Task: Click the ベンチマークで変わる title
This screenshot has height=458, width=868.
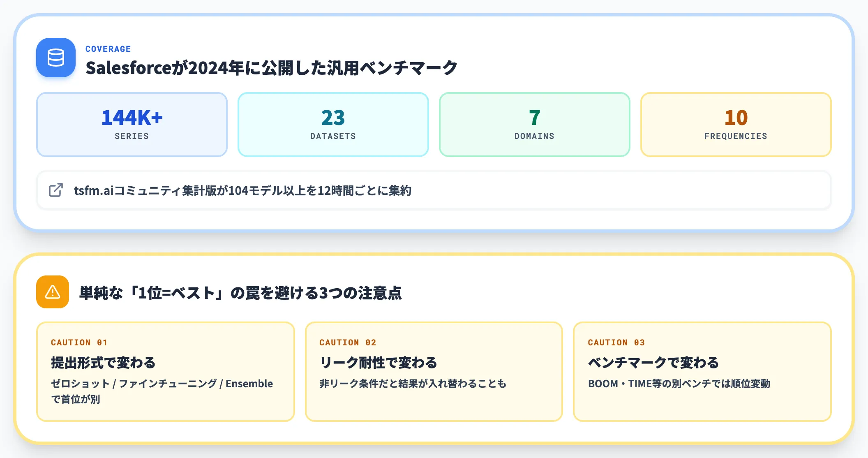Action: (x=653, y=363)
